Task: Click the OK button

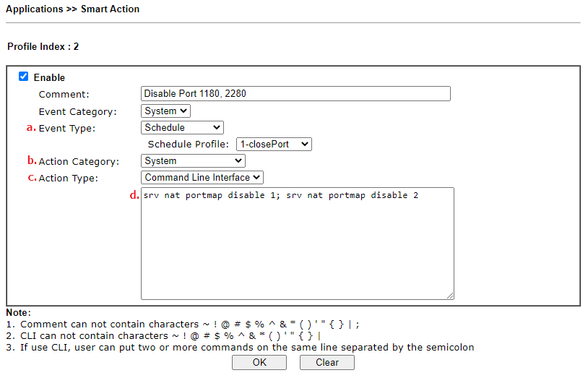Action: pyautogui.click(x=259, y=363)
